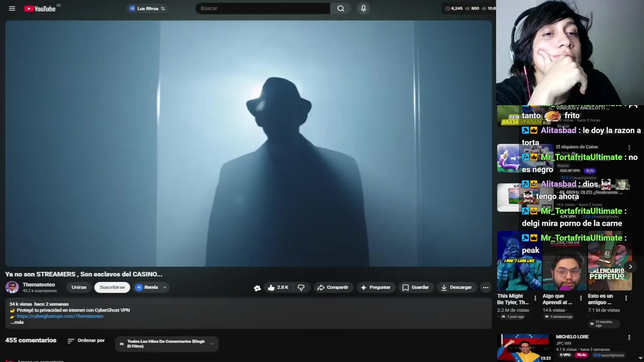644x362 pixels.
Task: Click Mr_TortafritaUltimate username saying 'no es negro'
Action: (x=581, y=157)
